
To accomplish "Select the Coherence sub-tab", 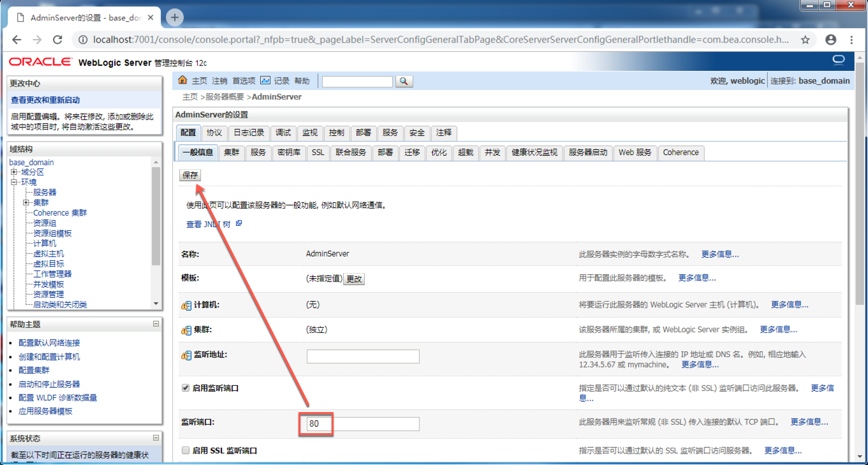I will point(681,152).
